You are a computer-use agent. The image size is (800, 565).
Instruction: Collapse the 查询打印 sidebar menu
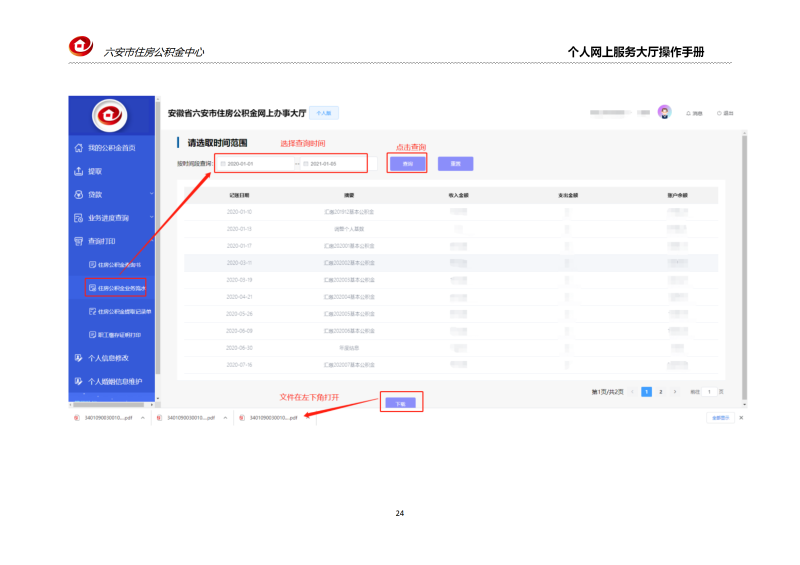[x=112, y=241]
